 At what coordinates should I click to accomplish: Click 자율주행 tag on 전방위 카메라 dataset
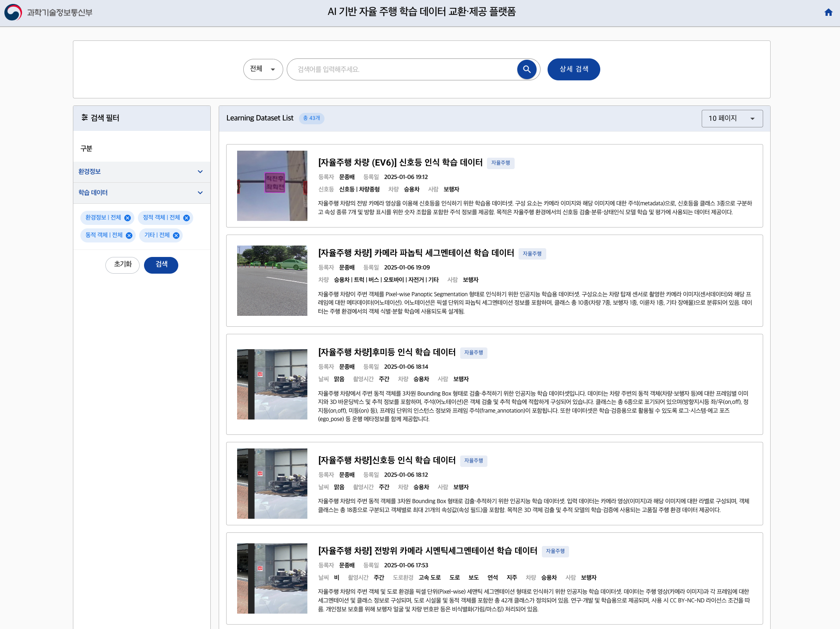pos(555,551)
